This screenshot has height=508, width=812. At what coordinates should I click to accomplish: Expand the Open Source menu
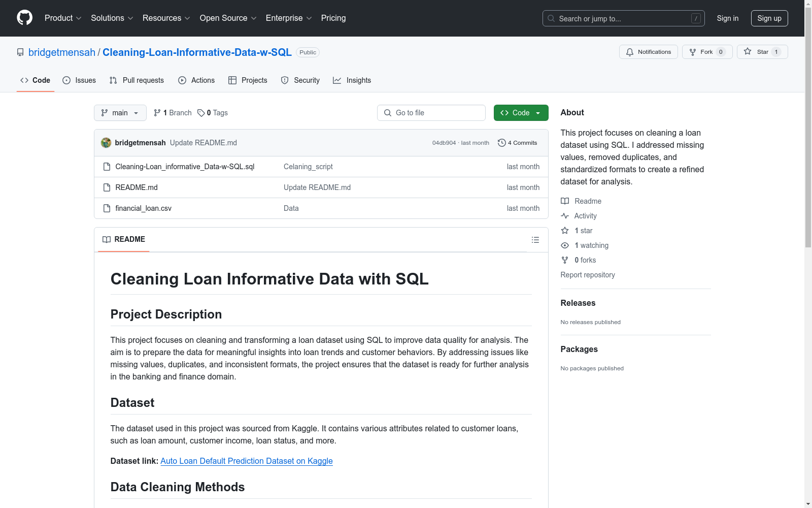(228, 18)
